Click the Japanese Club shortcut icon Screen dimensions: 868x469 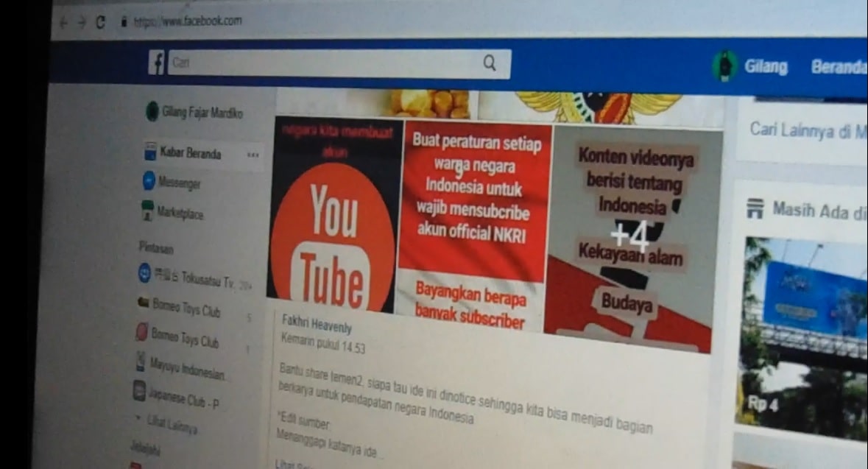point(139,390)
